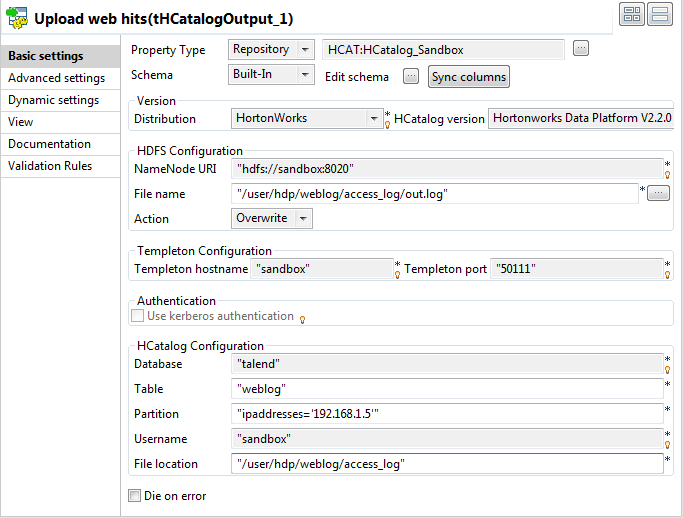Switch to Advanced settings tab
Viewport: 683px width, 518px height.
coord(57,78)
